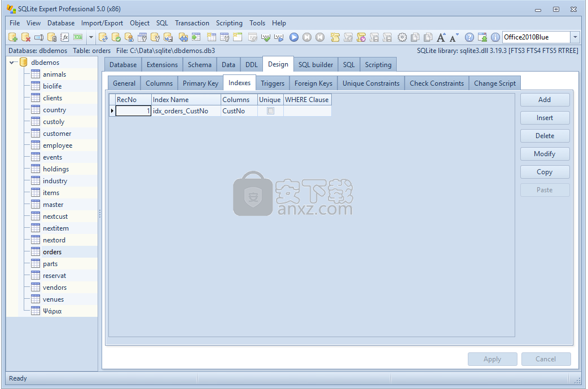The image size is (588, 389).
Task: Click the table icon beside vendors
Action: 36,288
